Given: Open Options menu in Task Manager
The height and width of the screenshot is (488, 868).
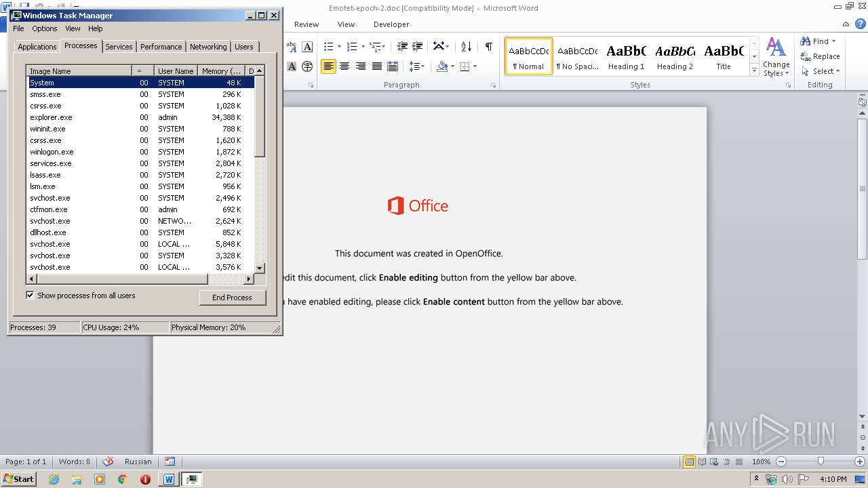Looking at the screenshot, I should point(45,28).
